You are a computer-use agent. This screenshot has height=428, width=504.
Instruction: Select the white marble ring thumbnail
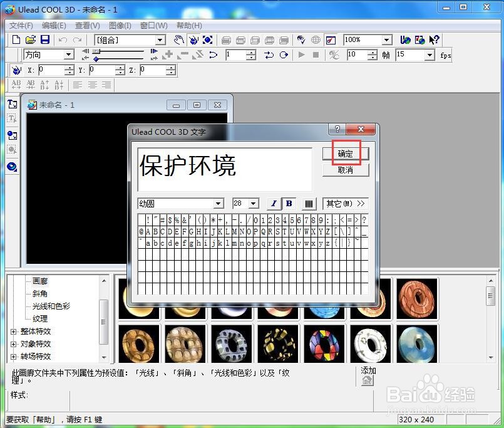[x=370, y=343]
